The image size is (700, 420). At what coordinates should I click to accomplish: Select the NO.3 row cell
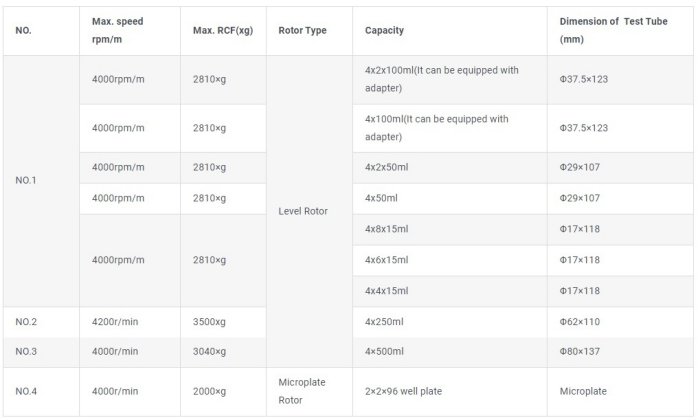[x=26, y=352]
